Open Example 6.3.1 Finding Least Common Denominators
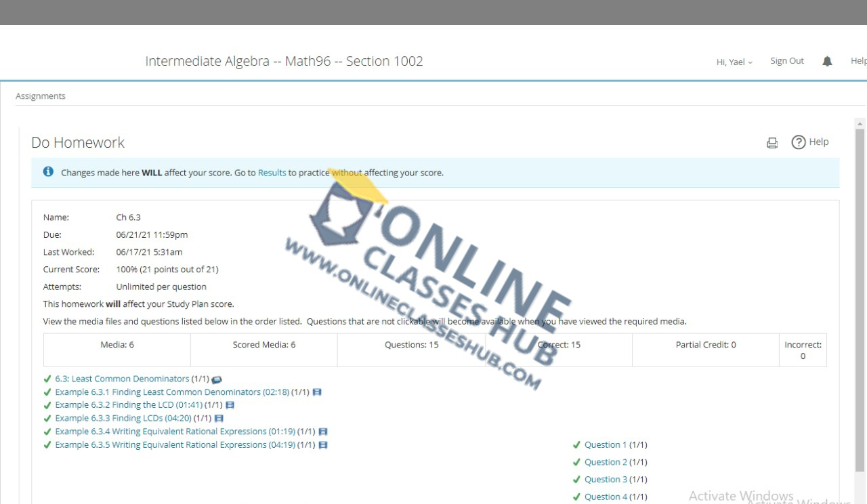Screen dimensions: 867x504 click(x=172, y=392)
